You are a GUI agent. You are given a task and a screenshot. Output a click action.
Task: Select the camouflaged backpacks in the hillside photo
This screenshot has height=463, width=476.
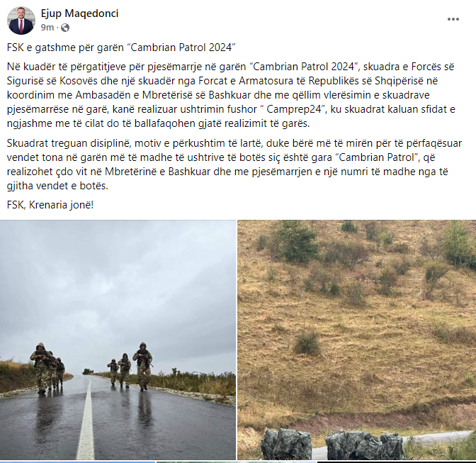point(332,444)
